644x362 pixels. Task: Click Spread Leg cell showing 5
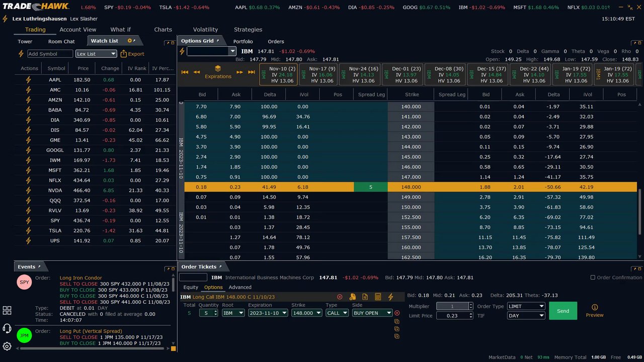tap(371, 187)
